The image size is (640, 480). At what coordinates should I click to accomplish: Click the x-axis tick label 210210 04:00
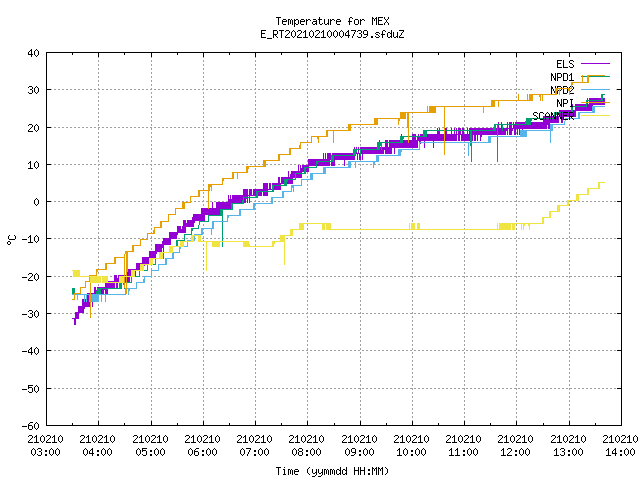(x=98, y=445)
